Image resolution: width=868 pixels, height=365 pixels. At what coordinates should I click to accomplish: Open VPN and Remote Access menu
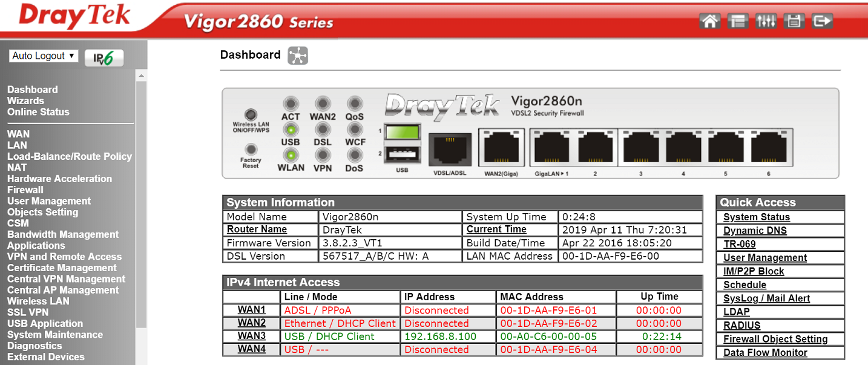click(x=64, y=257)
